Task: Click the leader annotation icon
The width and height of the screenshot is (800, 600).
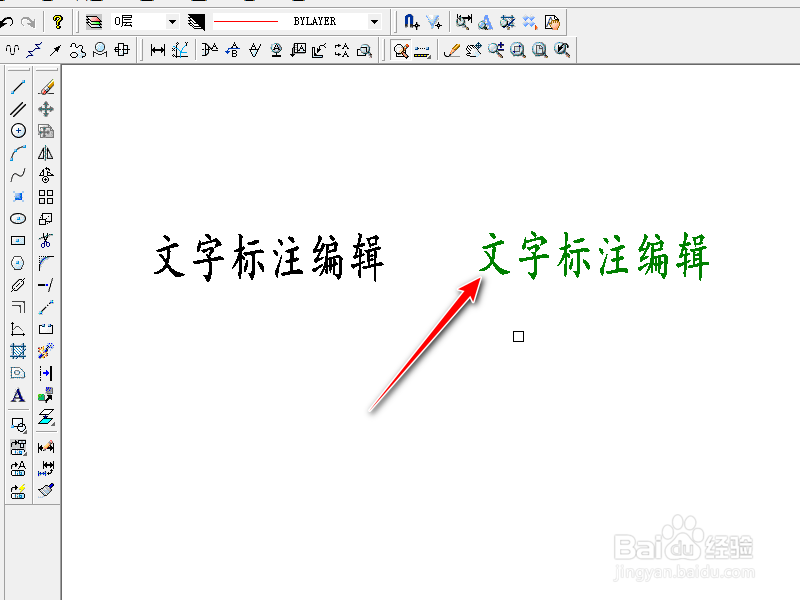Action: [319, 50]
